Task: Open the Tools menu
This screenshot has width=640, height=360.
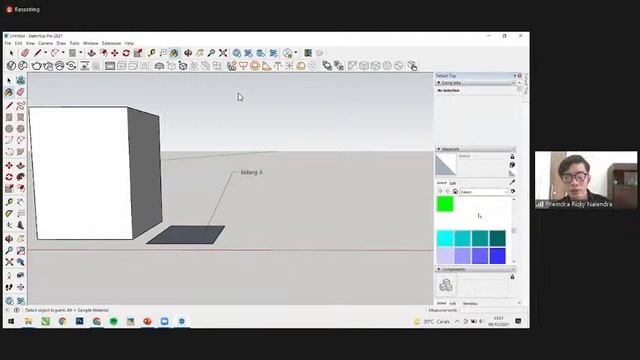Action: pyautogui.click(x=74, y=43)
